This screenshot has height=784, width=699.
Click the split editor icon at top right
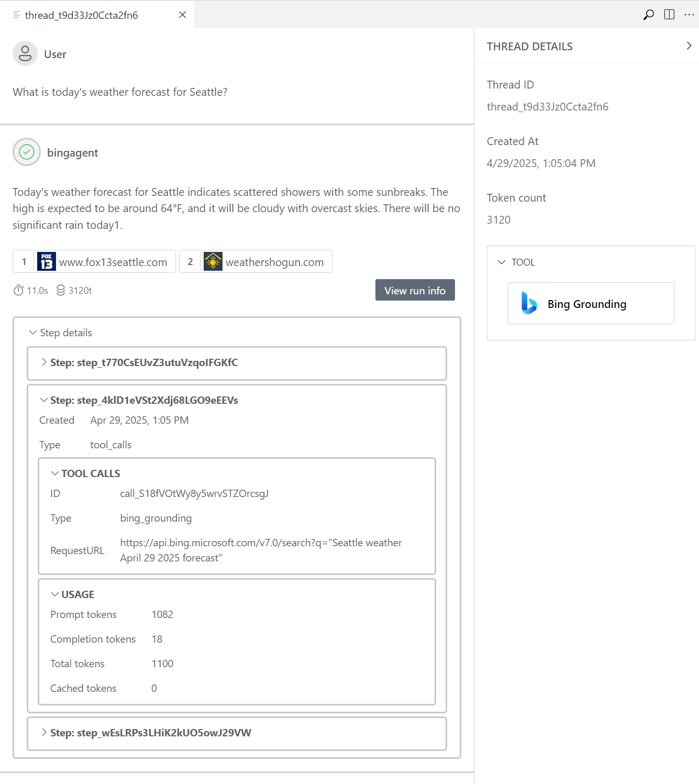669,15
